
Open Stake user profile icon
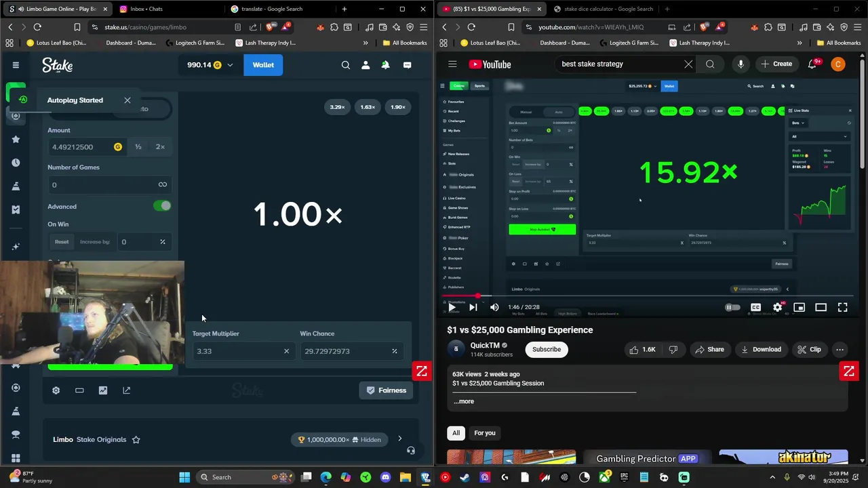(366, 65)
